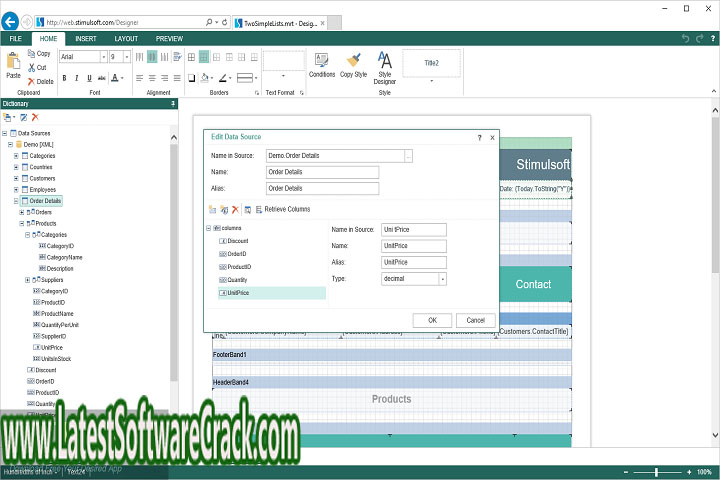Toggle word wrap in Alignment group
This screenshot has height=480, width=720.
click(177, 57)
